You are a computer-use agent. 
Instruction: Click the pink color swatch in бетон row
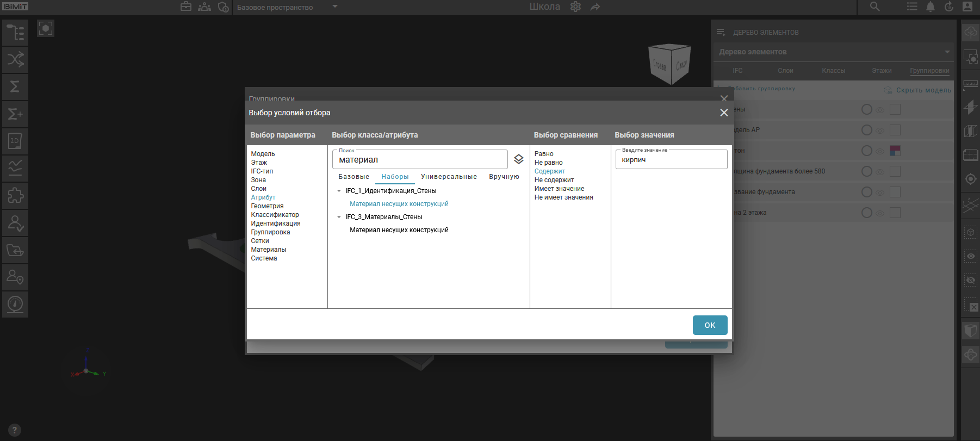(895, 151)
